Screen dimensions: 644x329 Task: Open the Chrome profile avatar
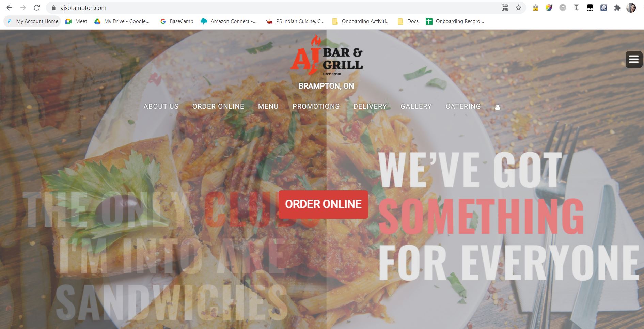pos(631,8)
